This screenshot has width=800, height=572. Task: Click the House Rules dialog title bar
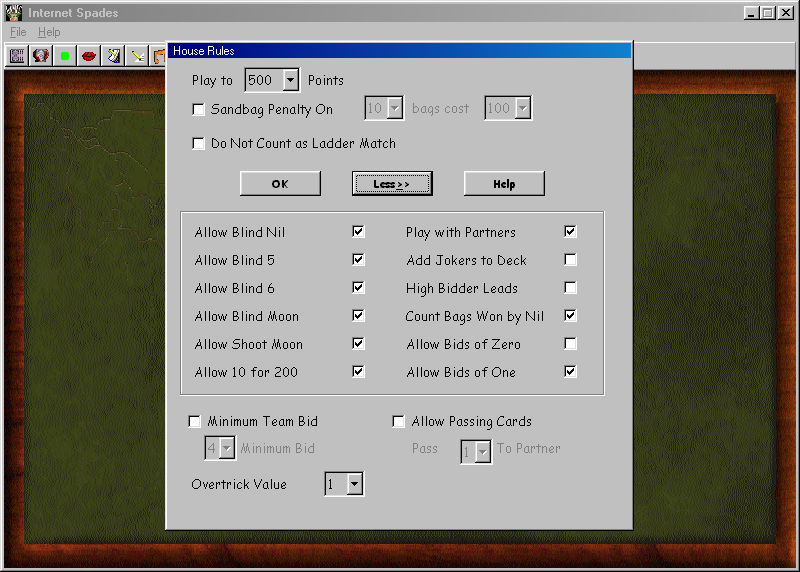(400, 50)
